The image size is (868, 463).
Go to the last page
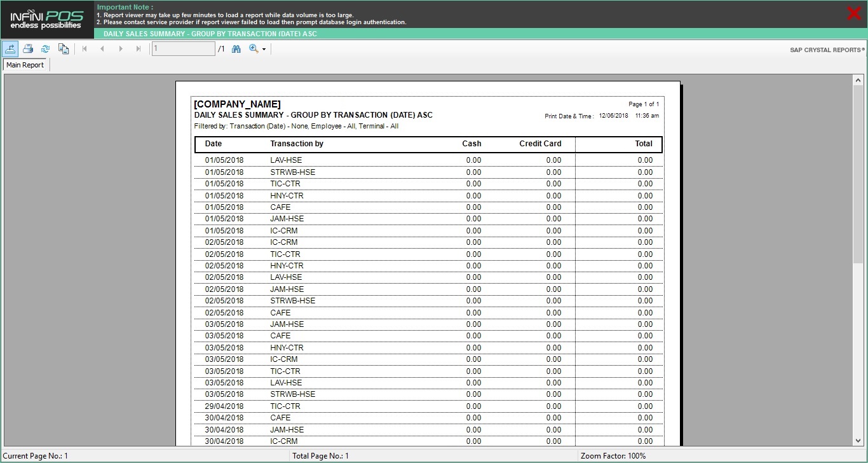pos(139,49)
